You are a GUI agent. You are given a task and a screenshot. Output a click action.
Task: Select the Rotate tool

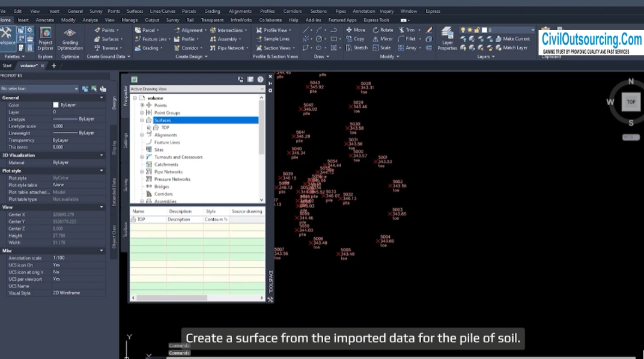[383, 30]
